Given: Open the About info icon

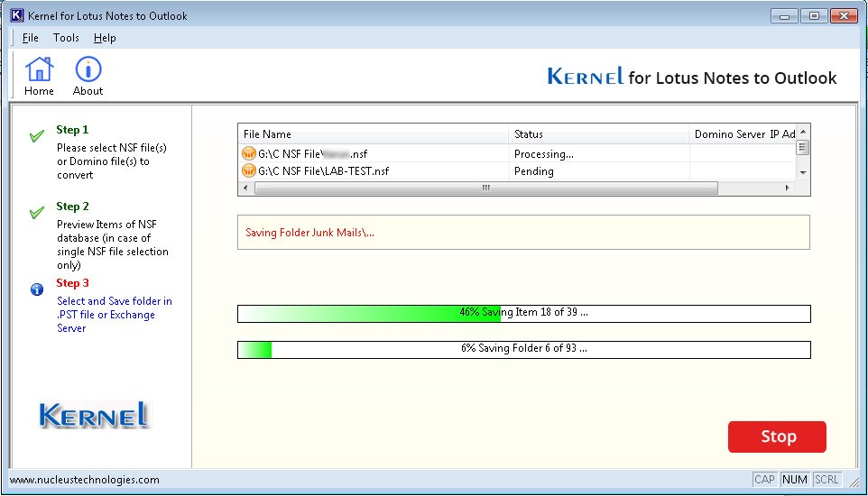Looking at the screenshot, I should (x=88, y=77).
